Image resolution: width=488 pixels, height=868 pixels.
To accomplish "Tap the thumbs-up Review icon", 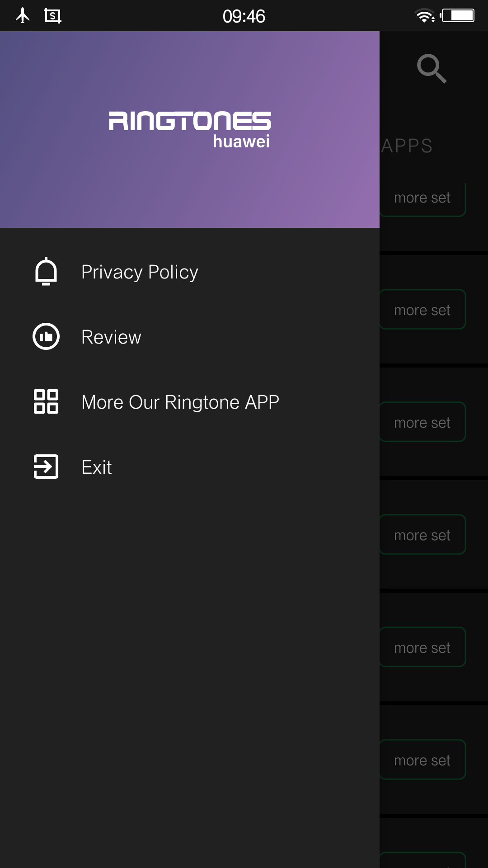I will [x=46, y=337].
